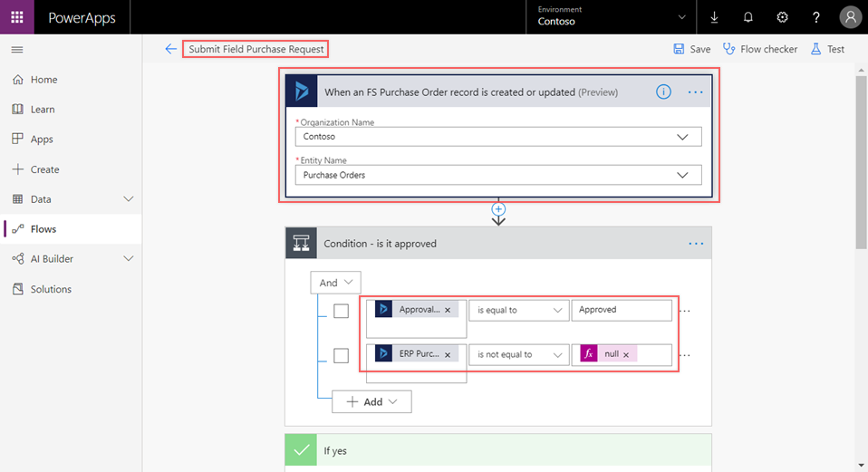The height and width of the screenshot is (472, 868).
Task: Open Apps in the left navigation
Action: (42, 140)
